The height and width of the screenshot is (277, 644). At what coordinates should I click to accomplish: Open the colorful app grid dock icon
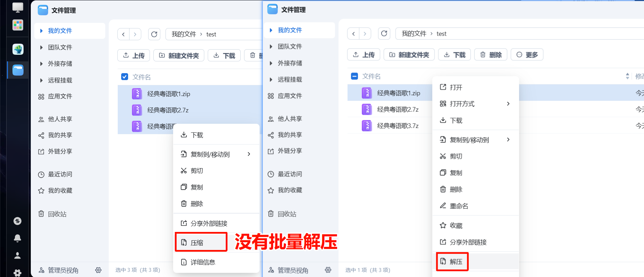(18, 25)
